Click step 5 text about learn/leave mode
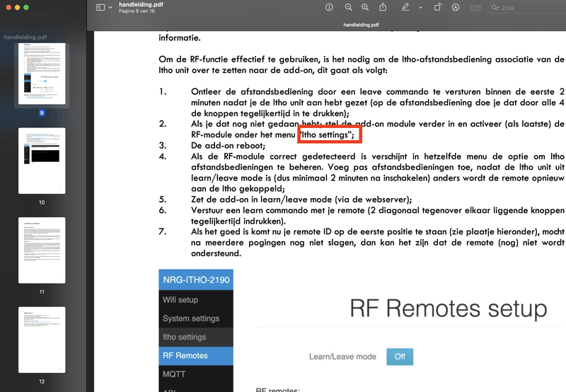Screen dimensions: 566x392 (x=301, y=200)
